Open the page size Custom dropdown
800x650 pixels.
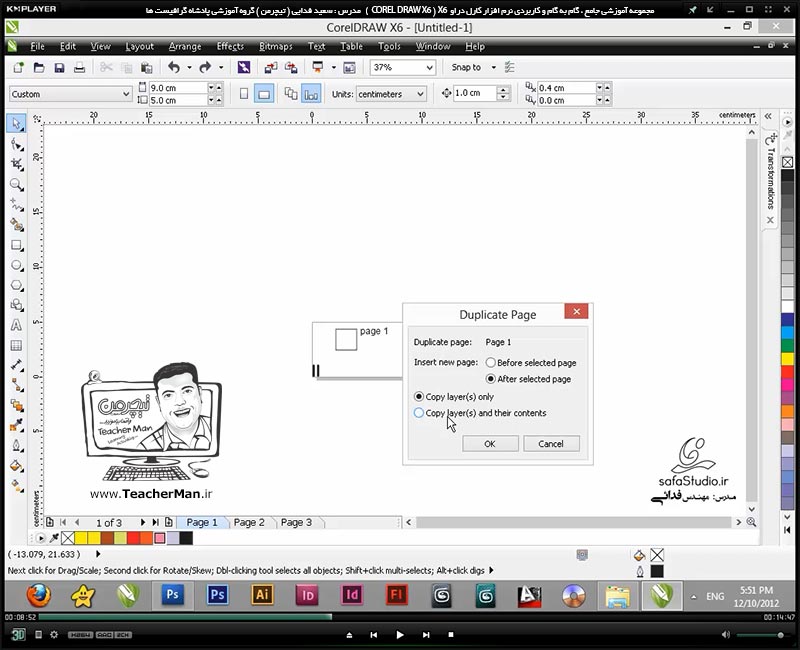[70, 94]
